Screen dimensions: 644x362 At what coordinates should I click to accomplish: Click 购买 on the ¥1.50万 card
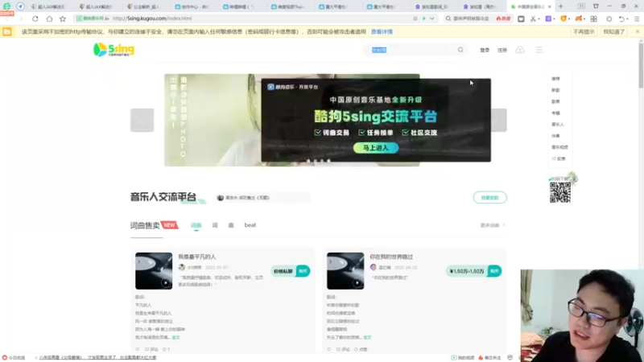click(x=494, y=271)
